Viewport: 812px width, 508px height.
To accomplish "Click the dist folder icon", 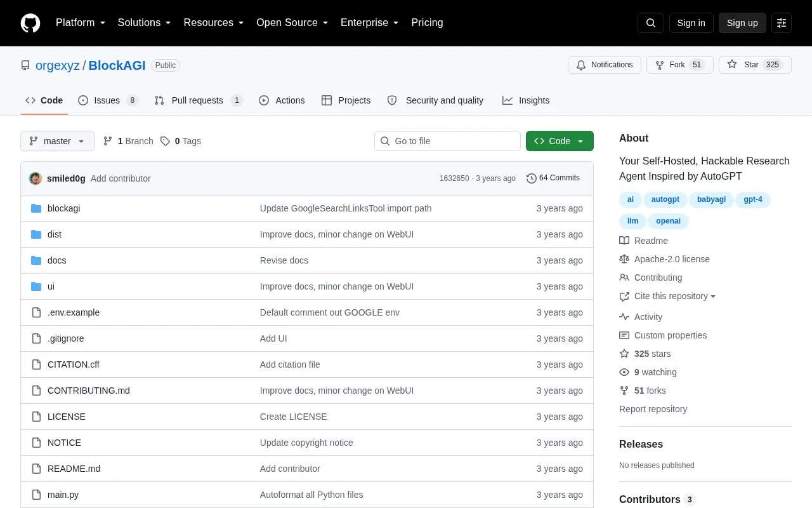I will [36, 234].
